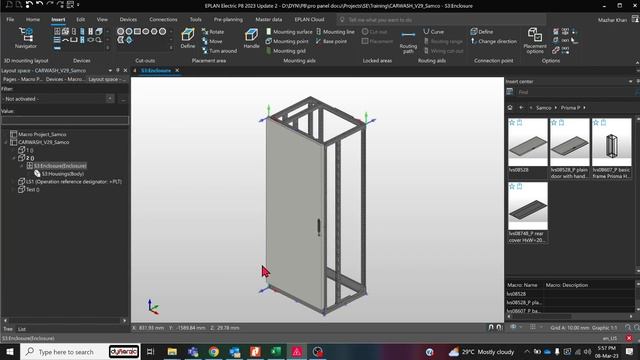Favorite the lvs08528 thumbnail star

[x=512, y=122]
